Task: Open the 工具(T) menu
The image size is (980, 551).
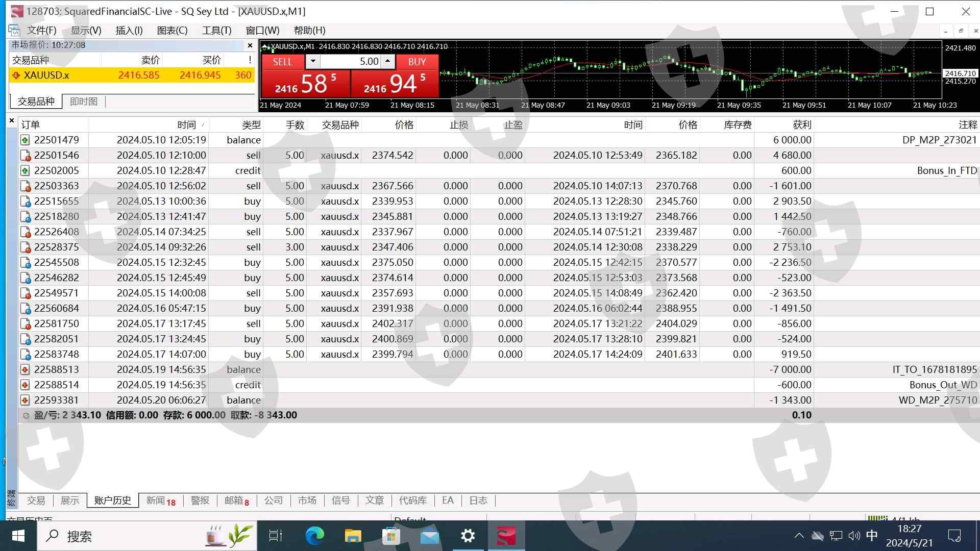Action: point(216,30)
